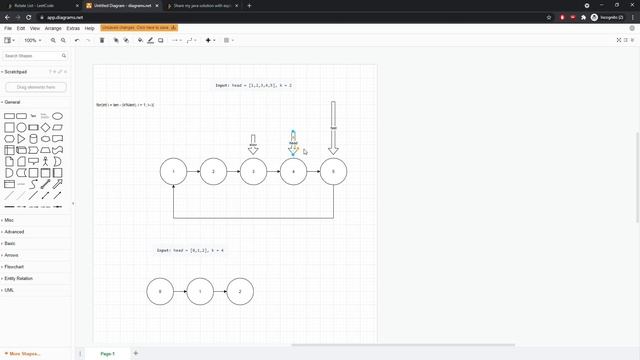Open the Arrange menu
The height and width of the screenshot is (360, 640).
point(53,28)
